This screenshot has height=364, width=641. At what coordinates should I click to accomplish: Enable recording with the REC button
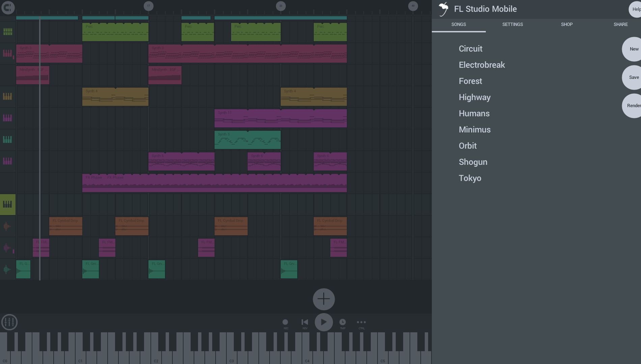[x=285, y=322]
